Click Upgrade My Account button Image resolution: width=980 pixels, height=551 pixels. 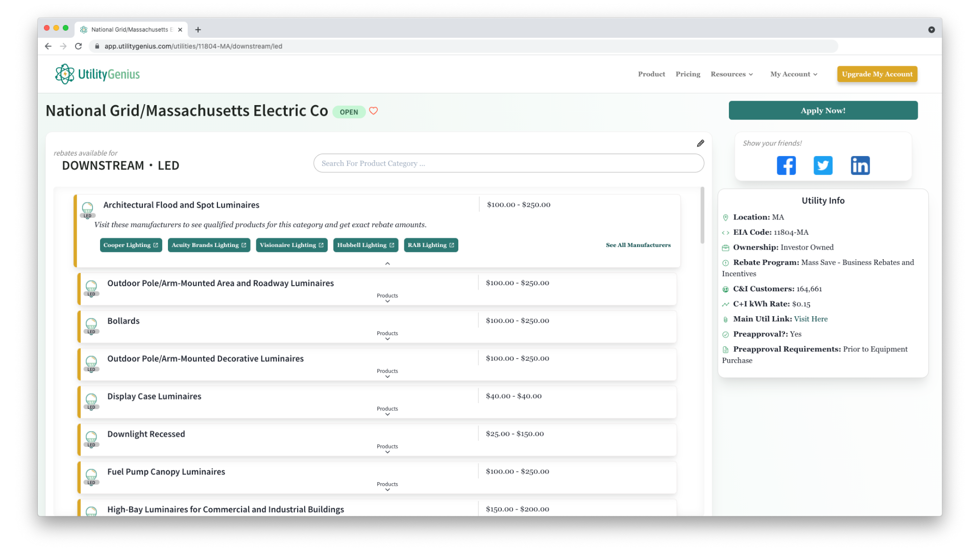[x=877, y=74]
